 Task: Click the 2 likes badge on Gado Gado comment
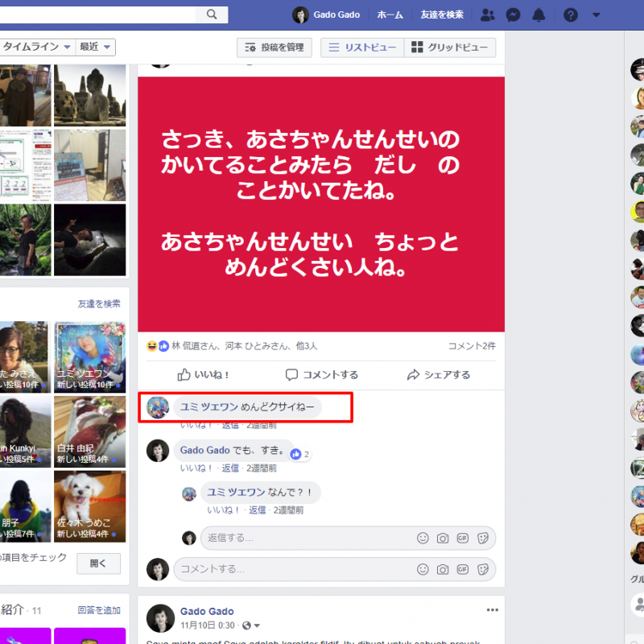click(x=300, y=454)
